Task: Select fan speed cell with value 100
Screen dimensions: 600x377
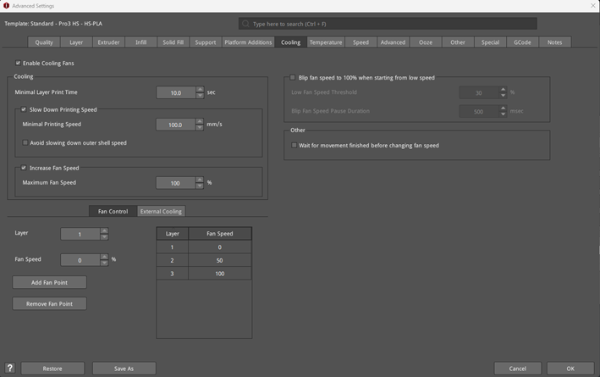Action: 220,273
